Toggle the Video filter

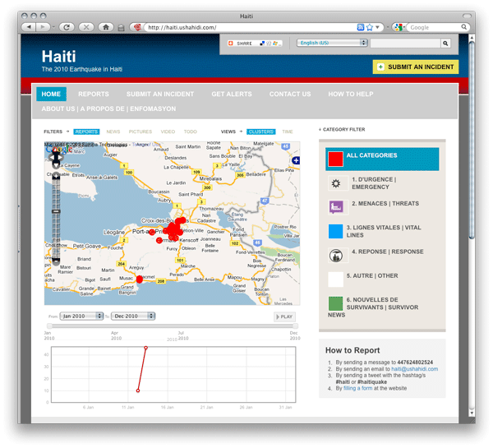[x=168, y=132]
